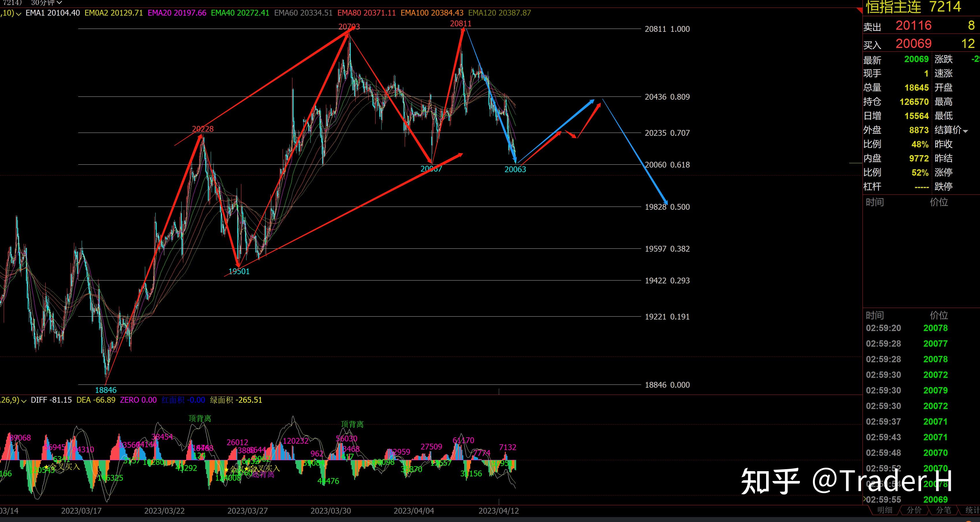Select the EMA40 20272.41 legend label

[x=240, y=13]
